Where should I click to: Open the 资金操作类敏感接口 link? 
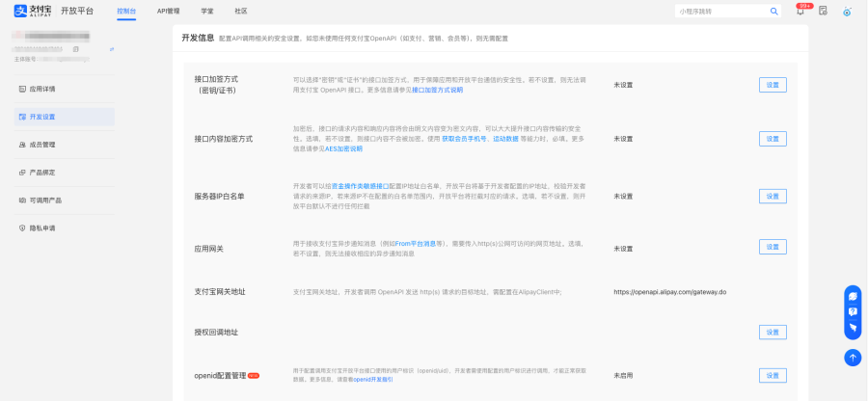[x=361, y=186]
